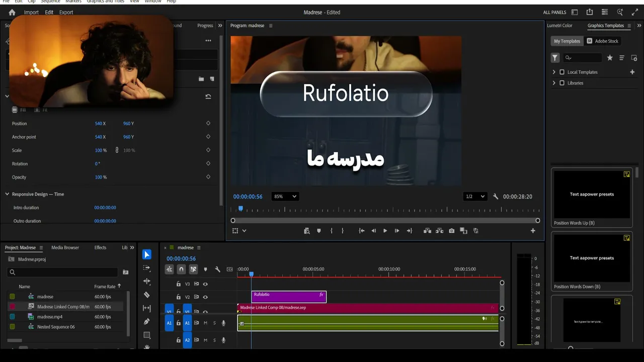644x362 pixels.
Task: Lock the V3 track
Action: (178, 284)
